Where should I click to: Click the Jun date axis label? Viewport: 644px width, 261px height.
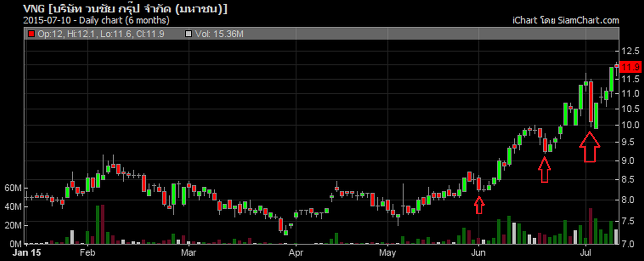479,253
